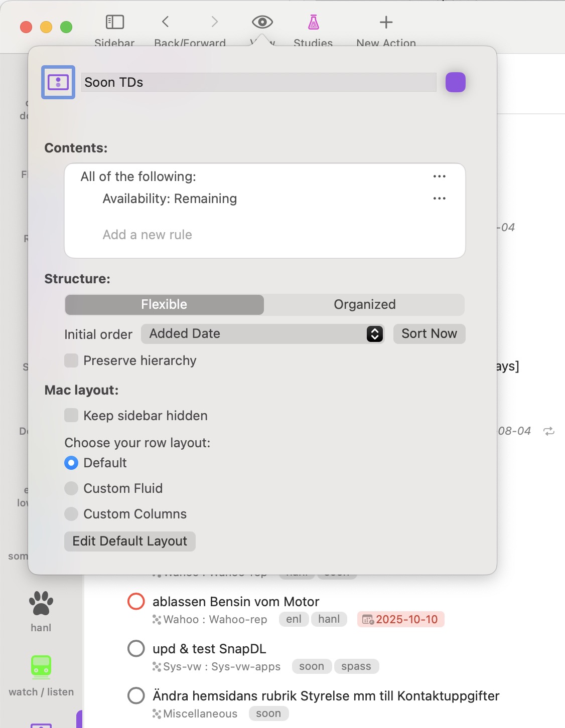Click the Sort Now button

point(429,334)
